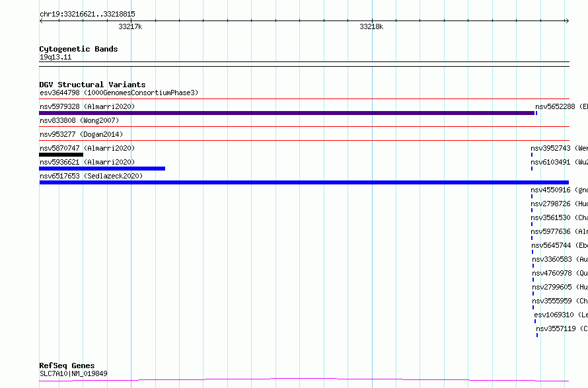This screenshot has width=588, height=388.
Task: Open variant nsv3360583 label
Action: tap(560, 259)
